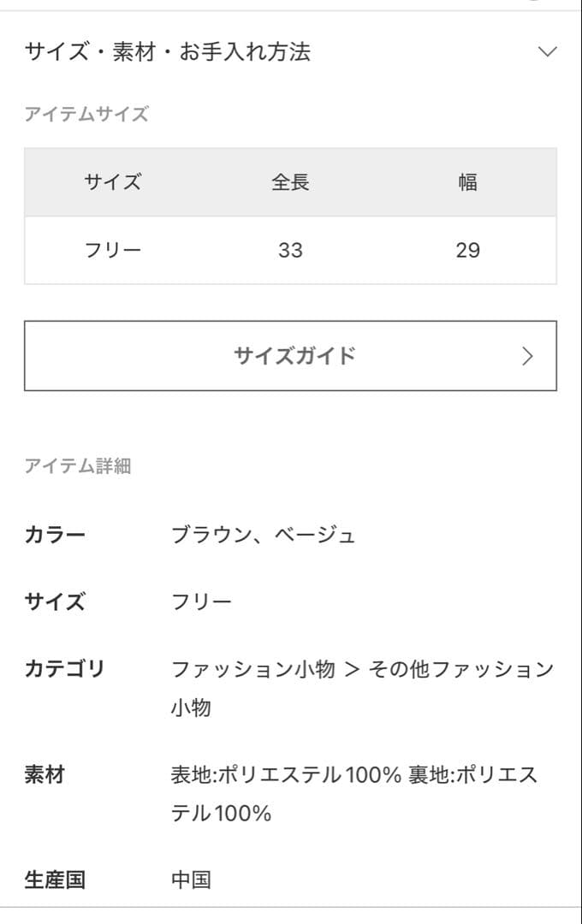
Task: Click the value 29 under 幅
Action: [469, 250]
